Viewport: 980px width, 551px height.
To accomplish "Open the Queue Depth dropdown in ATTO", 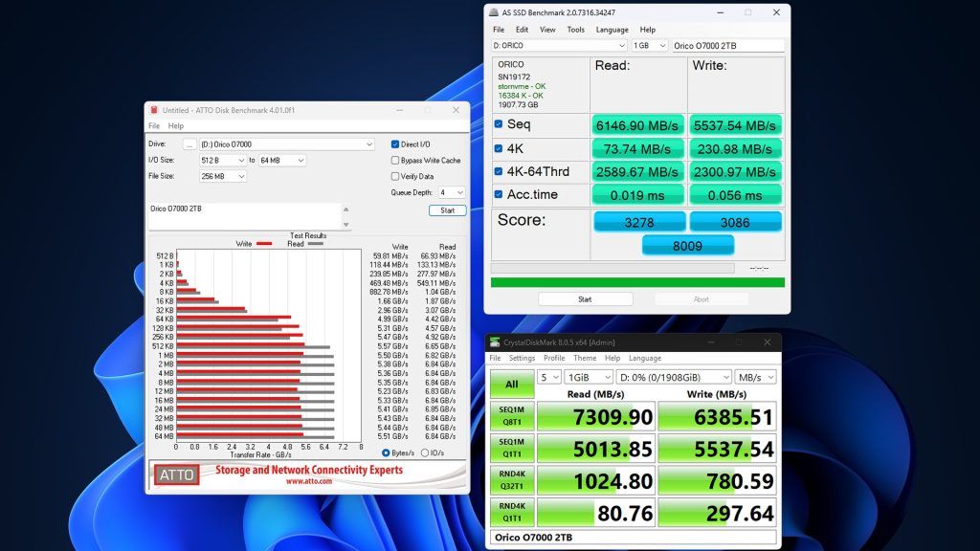I will pyautogui.click(x=452, y=192).
